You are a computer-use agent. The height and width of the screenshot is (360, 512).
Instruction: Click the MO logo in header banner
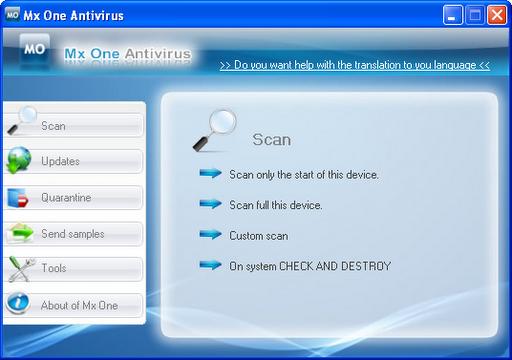coord(35,50)
